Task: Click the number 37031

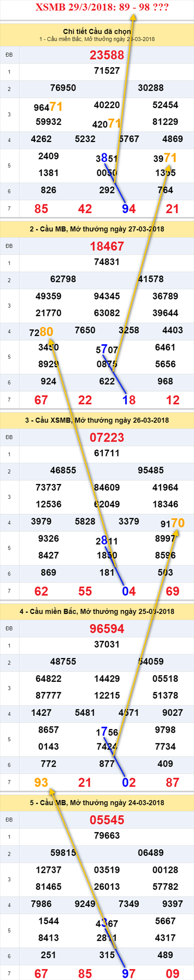Action: point(107,644)
